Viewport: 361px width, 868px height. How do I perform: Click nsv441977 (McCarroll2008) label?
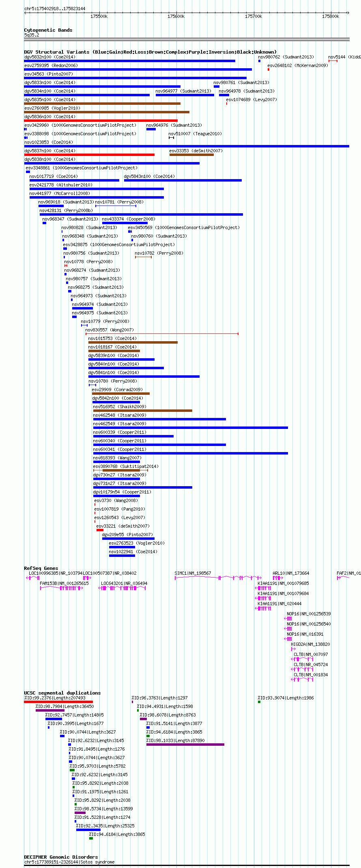pos(60,194)
